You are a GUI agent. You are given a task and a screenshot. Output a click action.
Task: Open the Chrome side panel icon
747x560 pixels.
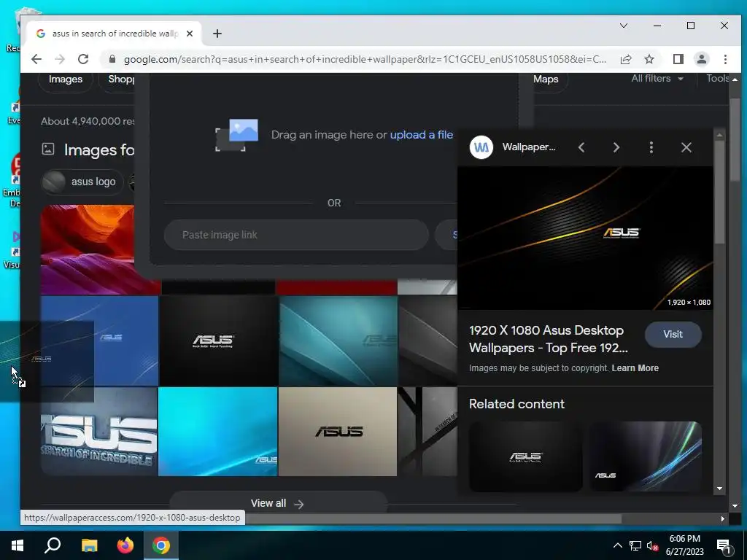(x=678, y=59)
